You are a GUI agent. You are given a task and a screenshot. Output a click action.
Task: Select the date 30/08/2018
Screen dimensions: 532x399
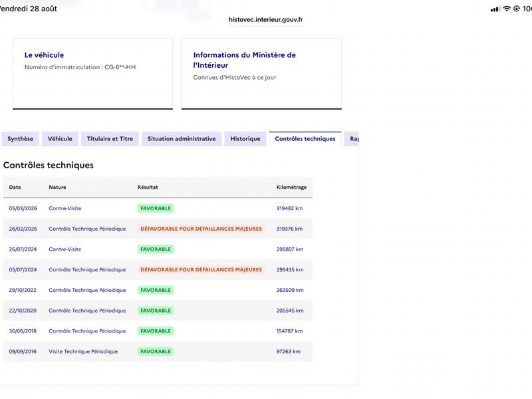click(x=23, y=331)
